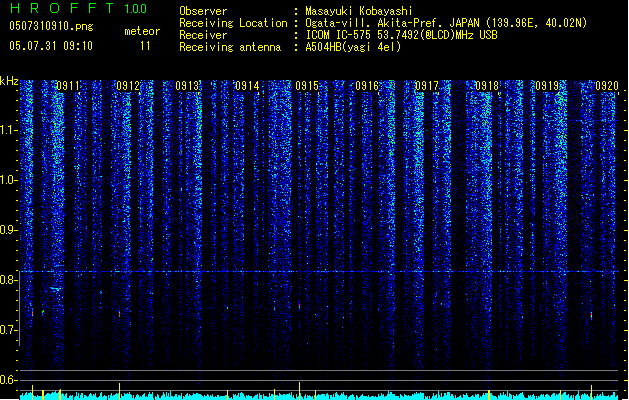Click the 1.0 kHz axis label

click(8, 180)
